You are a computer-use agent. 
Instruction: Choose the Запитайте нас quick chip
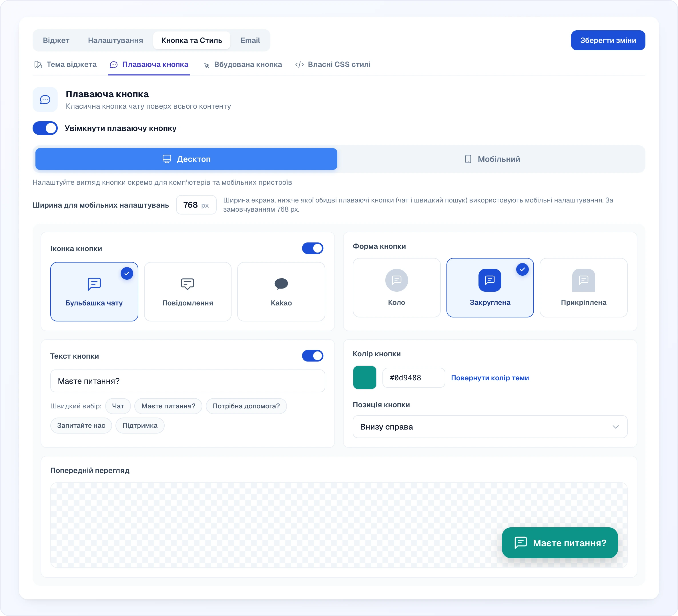[x=81, y=426]
